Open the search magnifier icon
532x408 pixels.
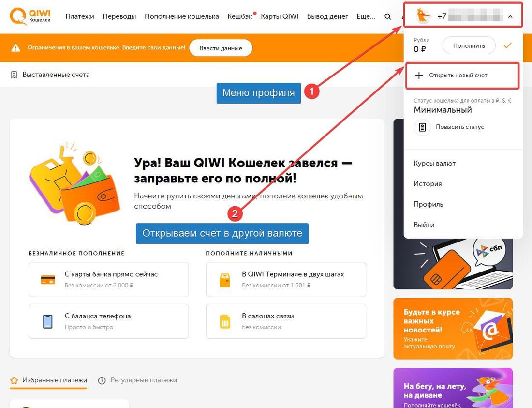coord(387,16)
